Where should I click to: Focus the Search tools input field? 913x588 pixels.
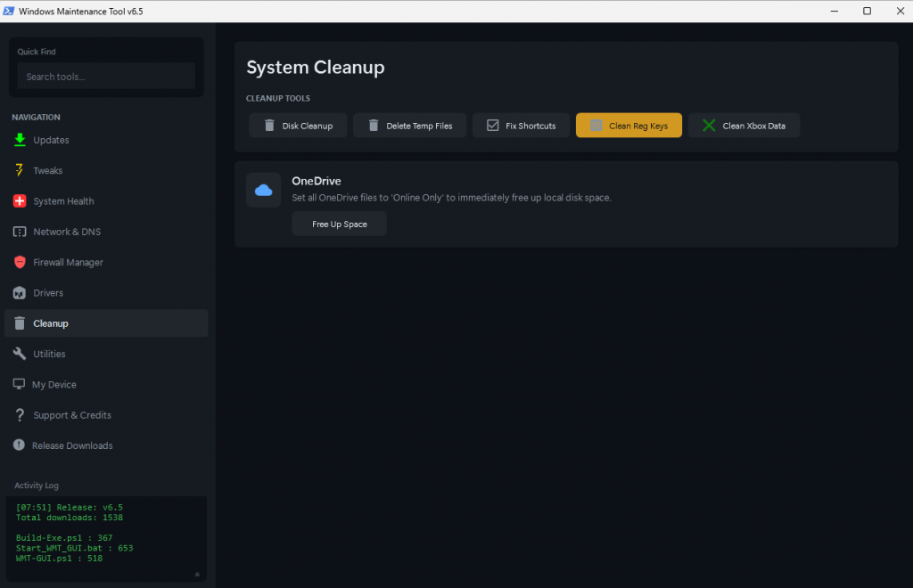106,77
